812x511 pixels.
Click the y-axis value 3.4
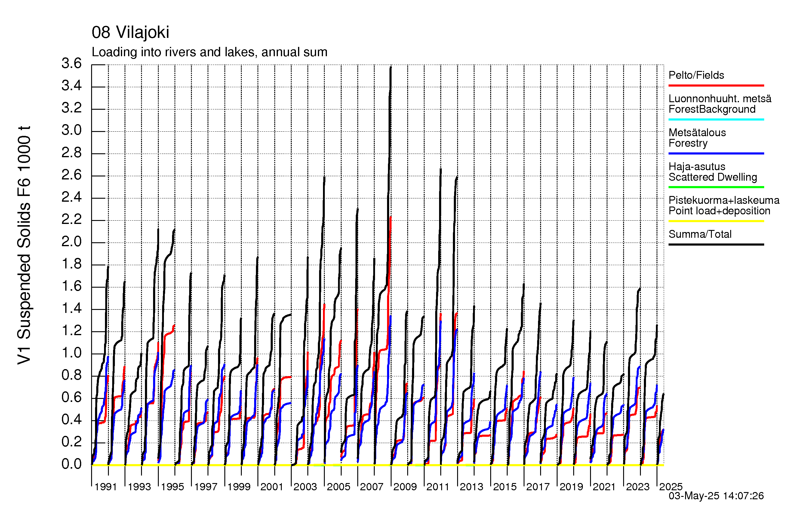tap(72, 86)
